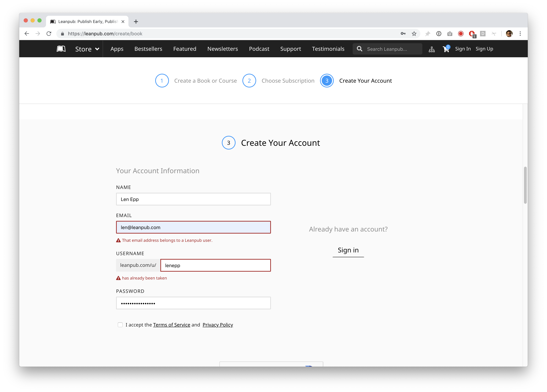The width and height of the screenshot is (547, 392).
Task: Check the accept Terms of Service checkbox
Action: [120, 325]
